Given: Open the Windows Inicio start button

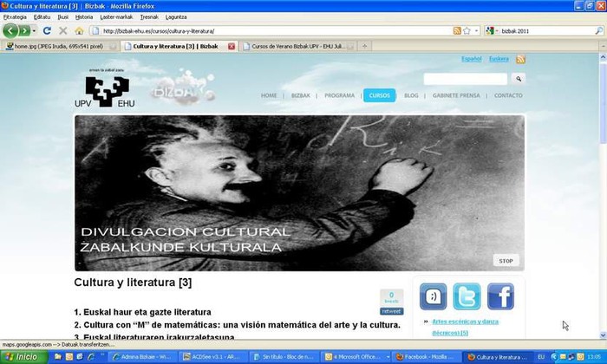Looking at the screenshot, I should coord(24,357).
